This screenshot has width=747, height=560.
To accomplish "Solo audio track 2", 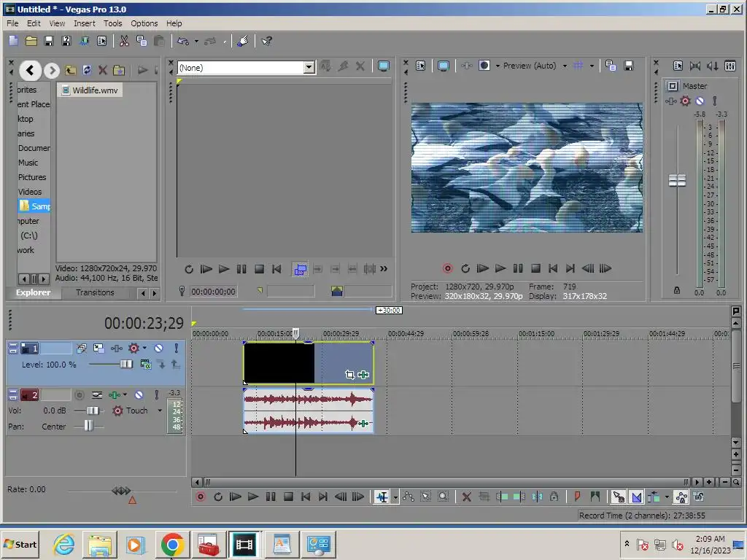I will click(x=156, y=394).
